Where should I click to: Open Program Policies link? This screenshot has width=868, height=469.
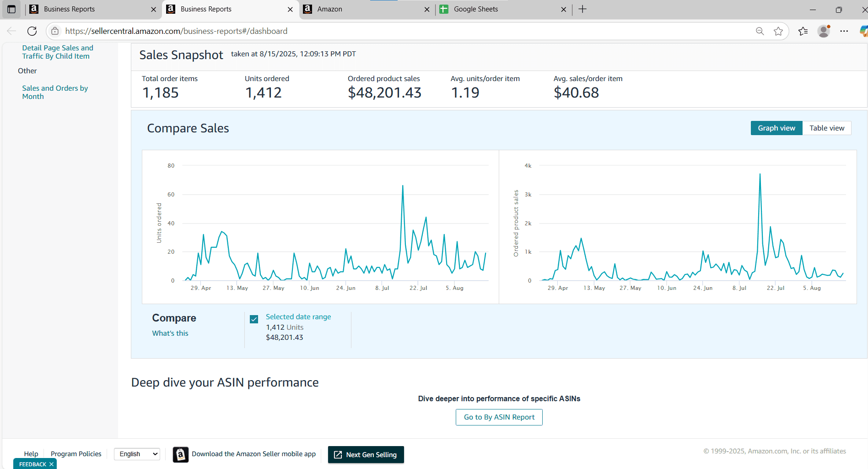click(x=76, y=454)
